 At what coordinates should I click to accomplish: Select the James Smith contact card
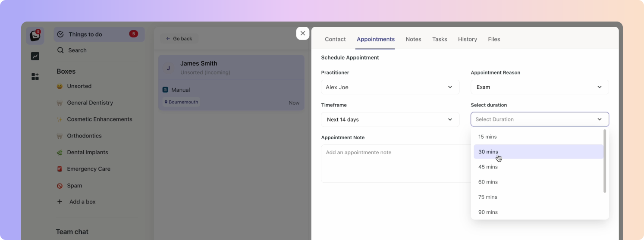coord(231,82)
